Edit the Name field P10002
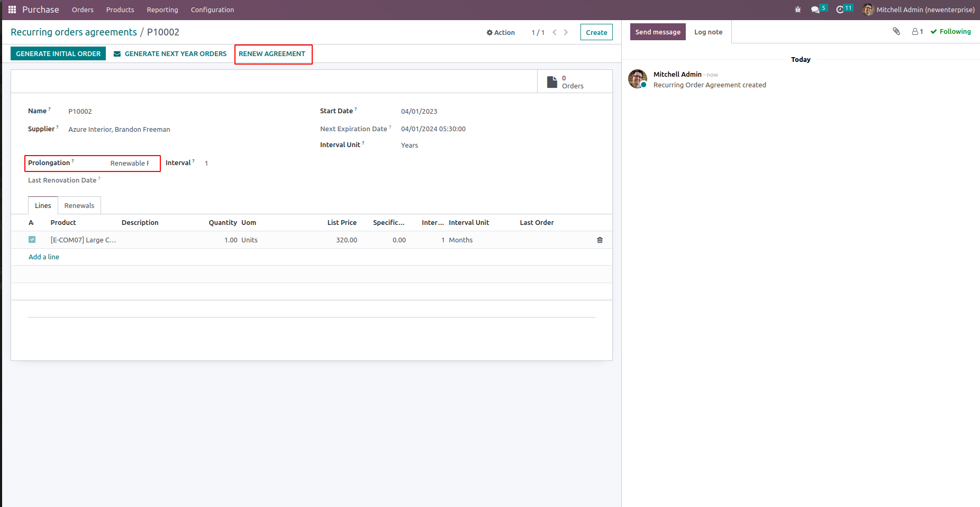This screenshot has height=507, width=980. pyautogui.click(x=80, y=112)
